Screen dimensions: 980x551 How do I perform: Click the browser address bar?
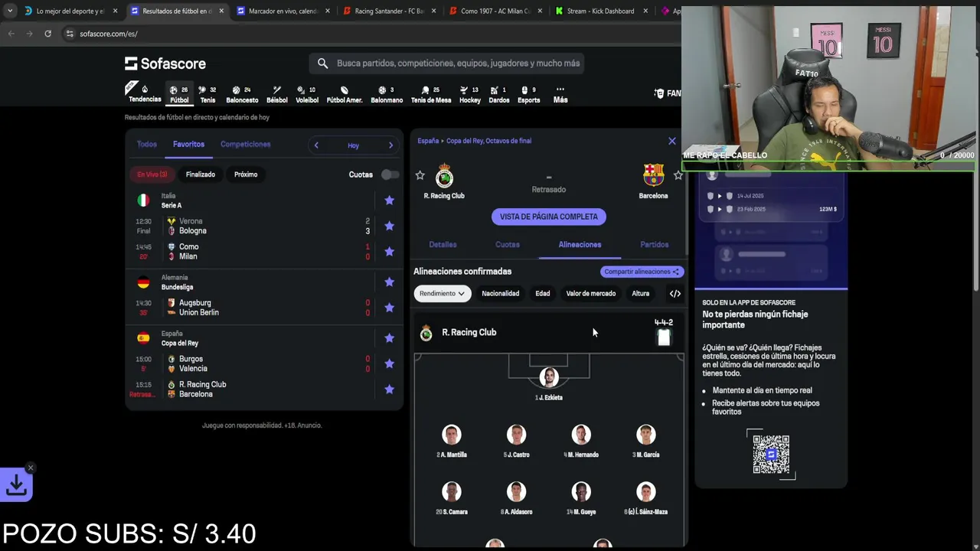367,34
